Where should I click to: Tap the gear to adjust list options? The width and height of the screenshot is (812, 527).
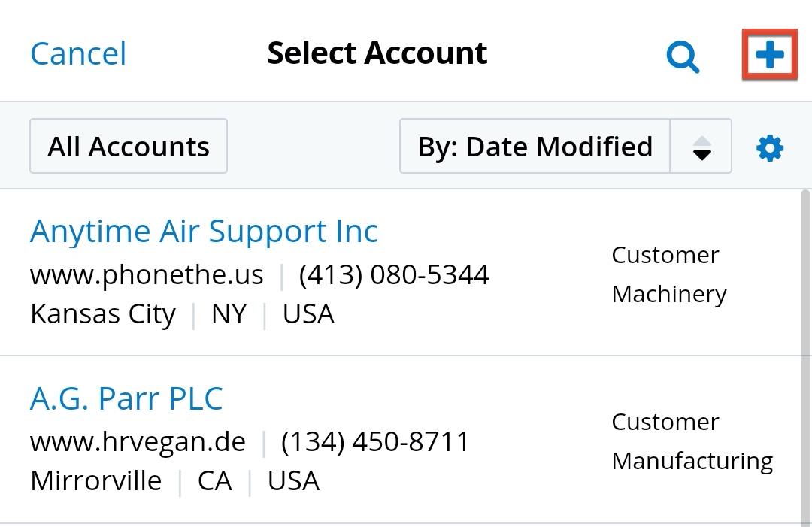coord(768,147)
